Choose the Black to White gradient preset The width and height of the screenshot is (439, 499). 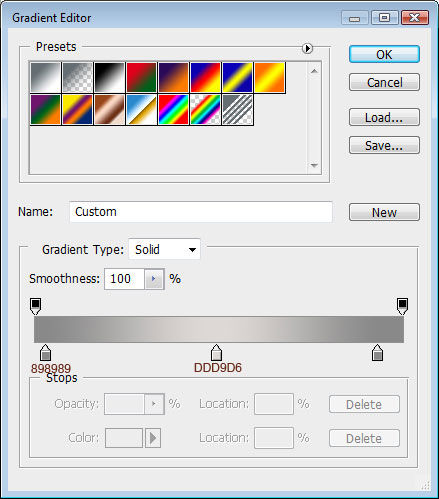pyautogui.click(x=109, y=77)
